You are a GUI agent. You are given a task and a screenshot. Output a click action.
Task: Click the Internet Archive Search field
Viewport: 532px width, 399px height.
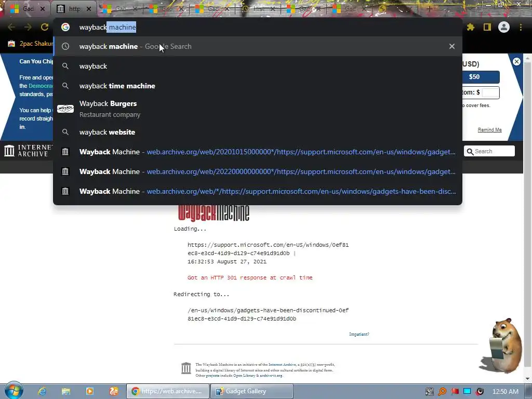pyautogui.click(x=489, y=151)
